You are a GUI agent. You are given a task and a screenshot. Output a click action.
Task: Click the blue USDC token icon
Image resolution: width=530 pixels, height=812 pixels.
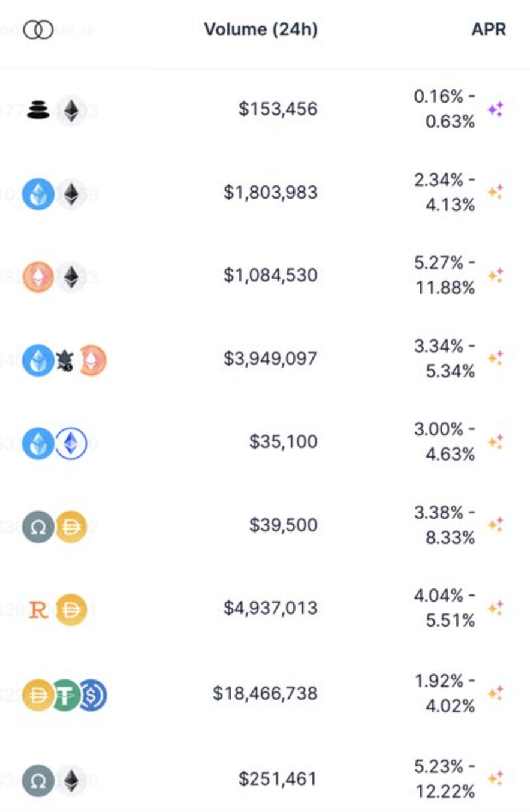pyautogui.click(x=92, y=695)
